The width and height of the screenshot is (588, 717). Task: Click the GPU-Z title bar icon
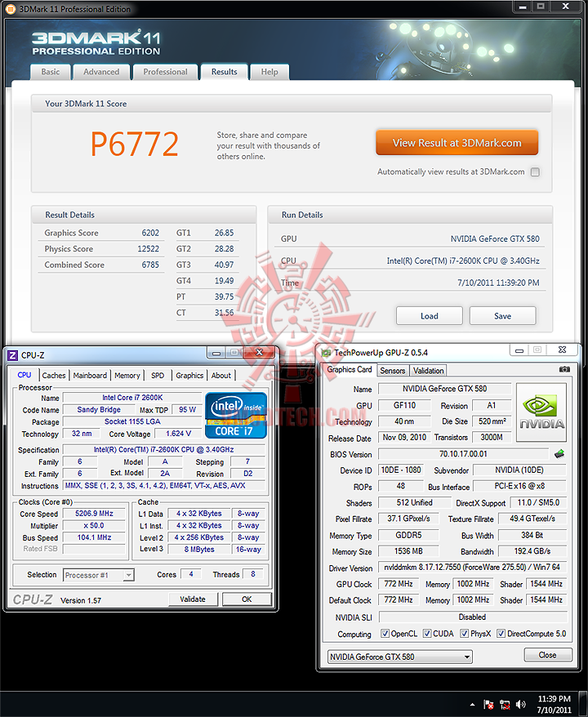pos(326,353)
